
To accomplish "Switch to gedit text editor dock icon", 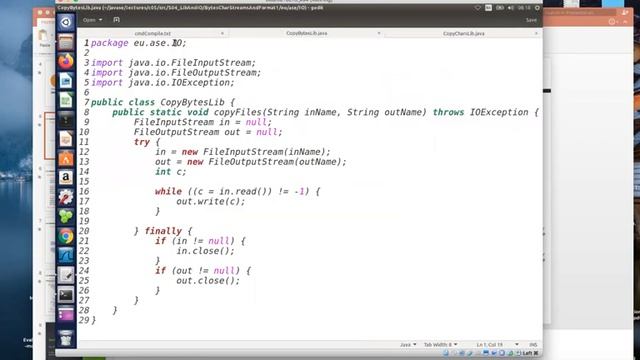I will pos(66,276).
